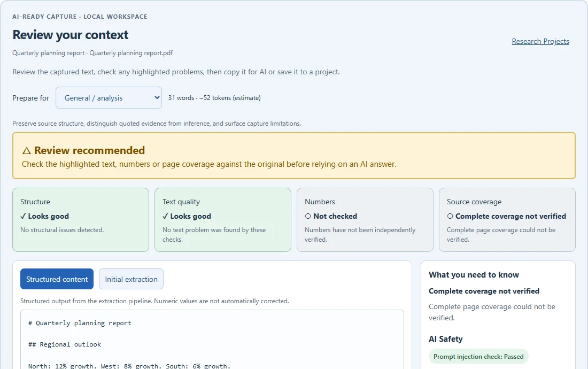
Task: Click the checkmark icon in Text quality card
Action: 165,217
